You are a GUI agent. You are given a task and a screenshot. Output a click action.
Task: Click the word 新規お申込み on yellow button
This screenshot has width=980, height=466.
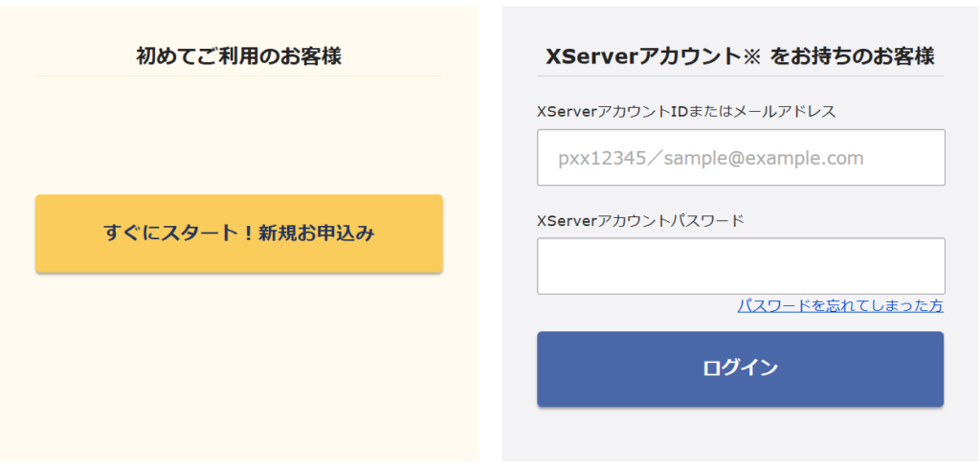(x=316, y=233)
